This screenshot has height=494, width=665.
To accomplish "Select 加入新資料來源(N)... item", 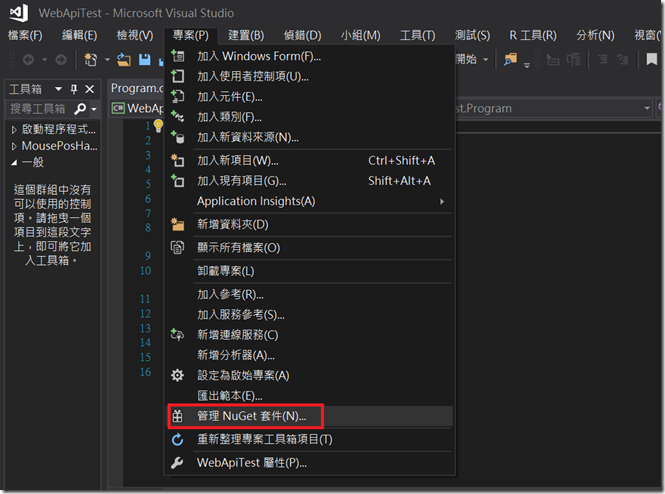I will (310, 137).
